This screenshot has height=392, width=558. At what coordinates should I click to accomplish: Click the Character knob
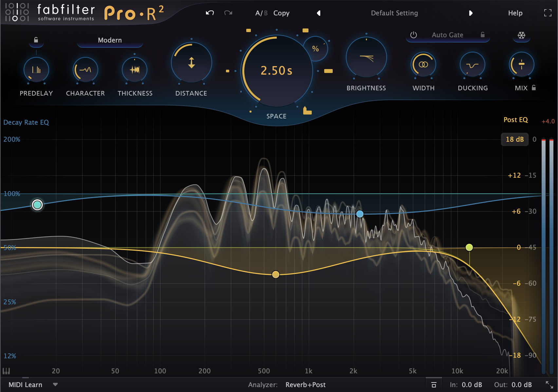85,70
